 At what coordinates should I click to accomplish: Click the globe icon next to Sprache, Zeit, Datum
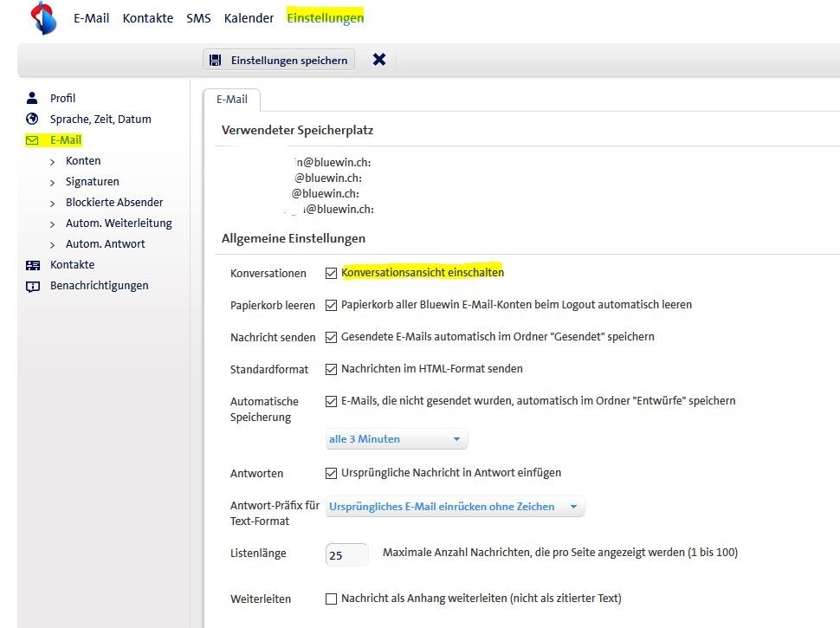[33, 119]
